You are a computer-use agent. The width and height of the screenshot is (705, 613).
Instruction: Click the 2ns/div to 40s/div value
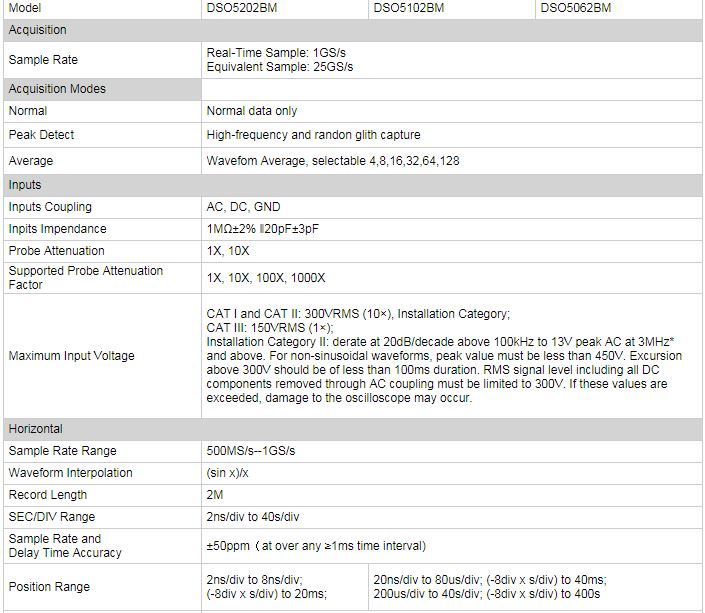point(253,517)
